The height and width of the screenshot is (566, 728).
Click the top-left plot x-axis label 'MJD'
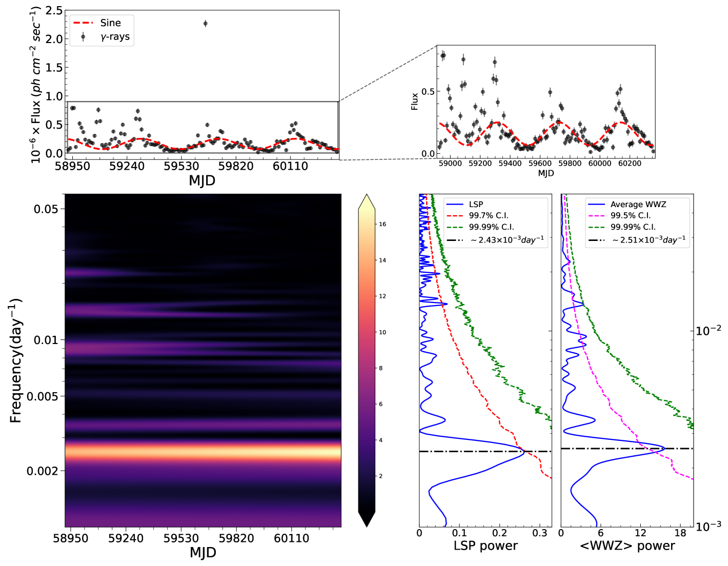coord(202,181)
